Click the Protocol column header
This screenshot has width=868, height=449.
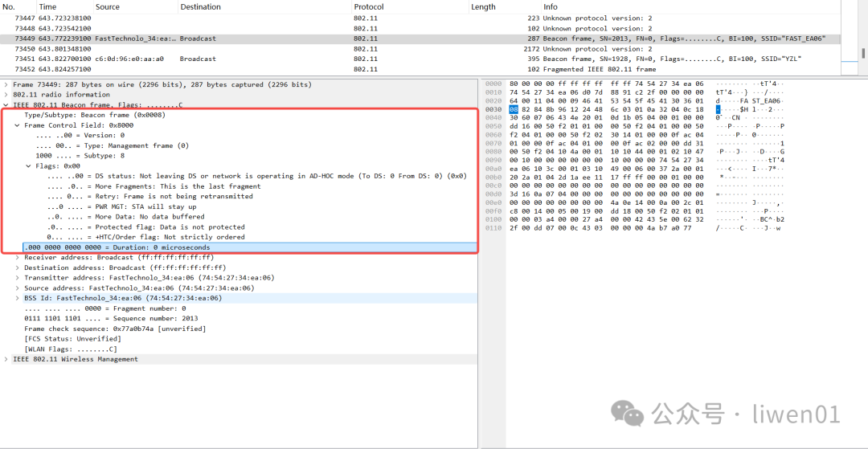tap(369, 7)
